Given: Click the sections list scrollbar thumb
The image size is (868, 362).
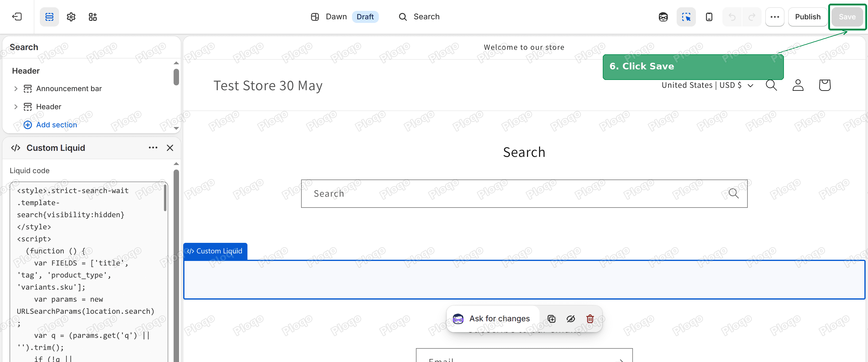Looking at the screenshot, I should coord(176,77).
